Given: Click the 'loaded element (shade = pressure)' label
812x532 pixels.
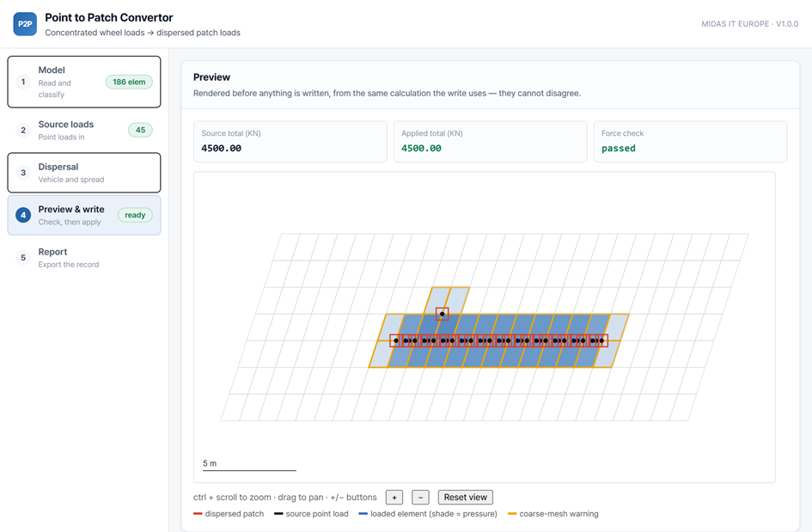Looking at the screenshot, I should click(x=433, y=514).
